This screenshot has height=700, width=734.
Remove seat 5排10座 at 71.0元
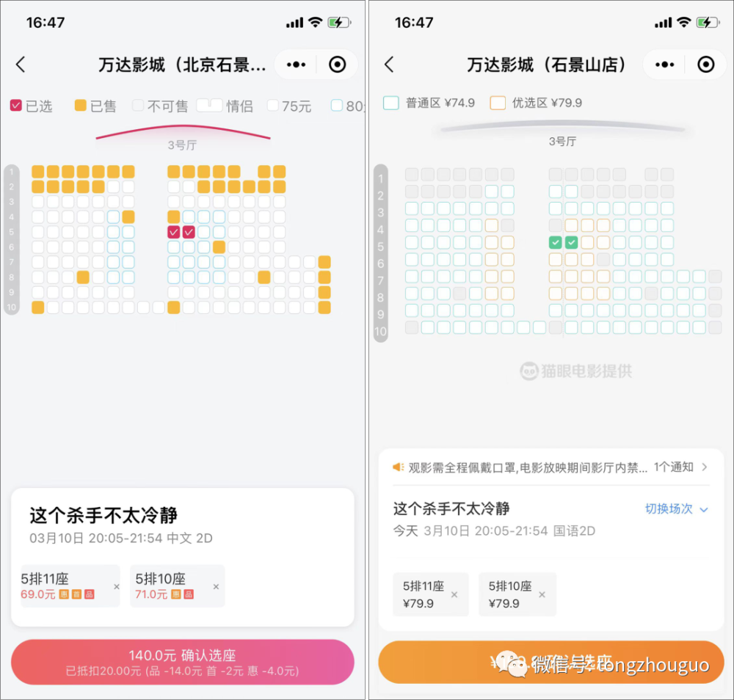coord(216,586)
